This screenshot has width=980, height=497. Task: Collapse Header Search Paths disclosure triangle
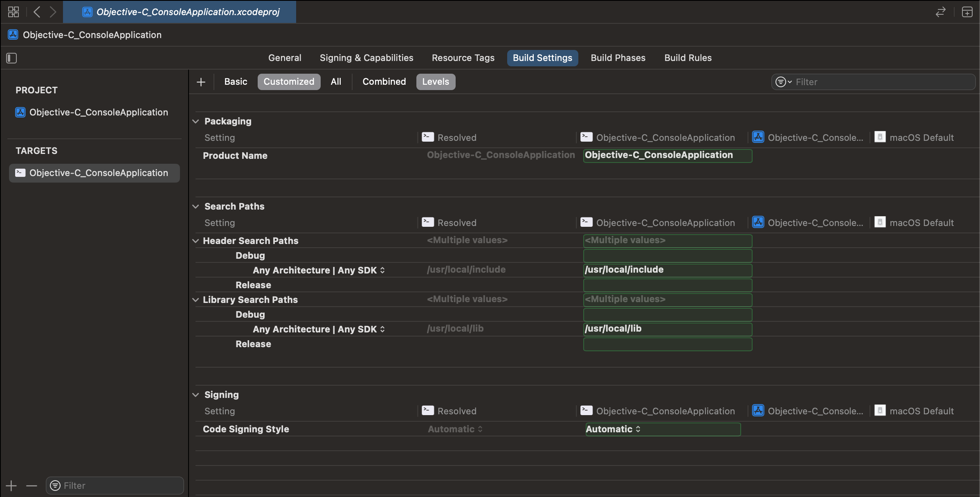[196, 241]
